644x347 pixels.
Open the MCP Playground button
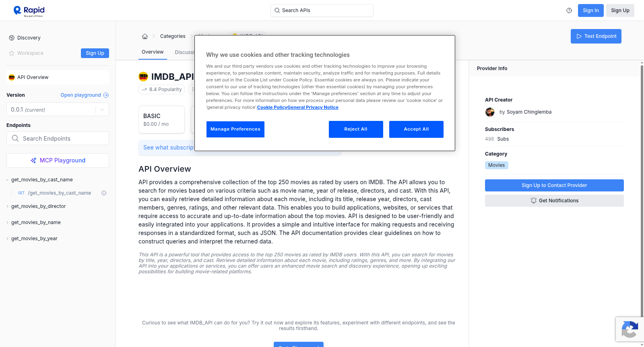(x=58, y=160)
